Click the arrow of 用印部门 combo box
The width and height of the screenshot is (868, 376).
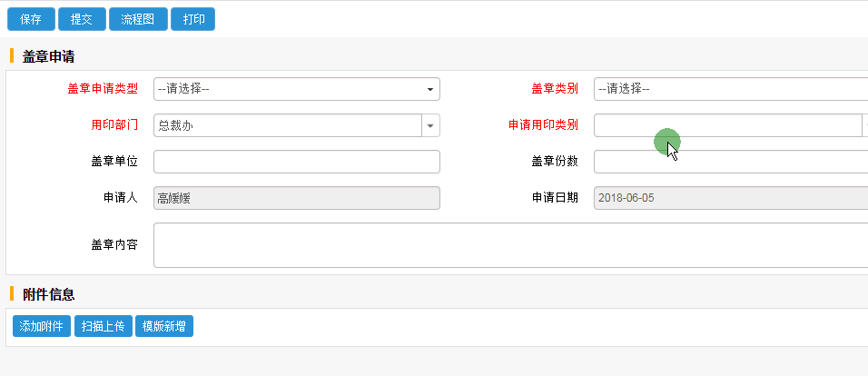pos(430,125)
